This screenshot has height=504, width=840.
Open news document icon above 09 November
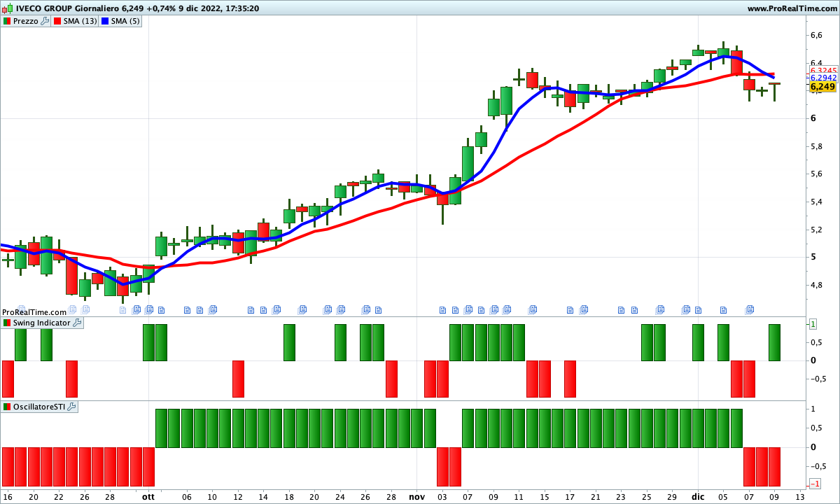pyautogui.click(x=494, y=309)
